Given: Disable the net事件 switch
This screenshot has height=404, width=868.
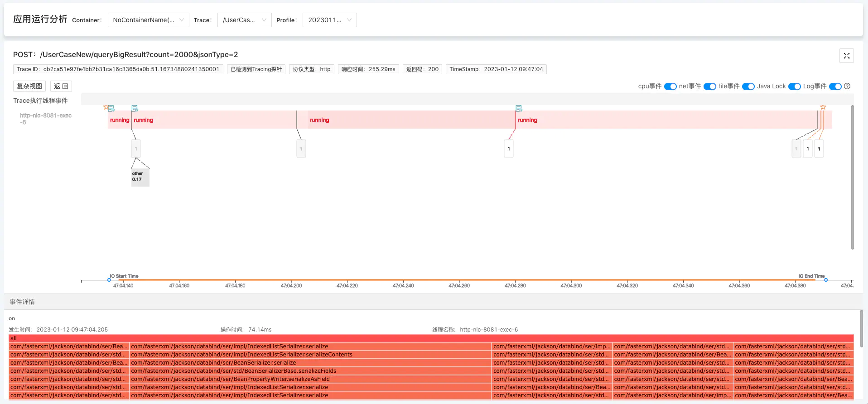Looking at the screenshot, I should [x=709, y=87].
